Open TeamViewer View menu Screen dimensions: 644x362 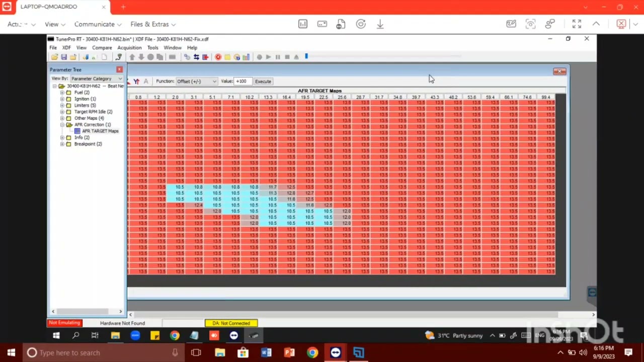[x=55, y=24]
